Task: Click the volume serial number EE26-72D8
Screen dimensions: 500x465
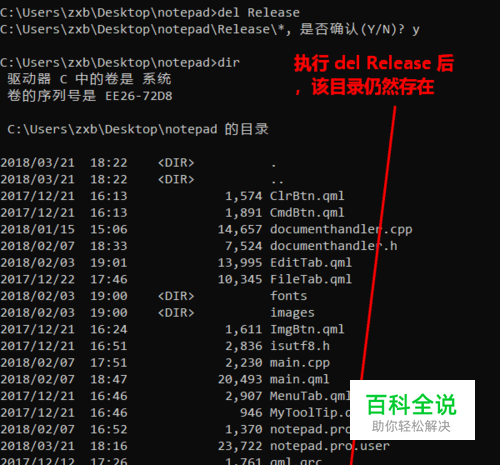Action: [139, 96]
